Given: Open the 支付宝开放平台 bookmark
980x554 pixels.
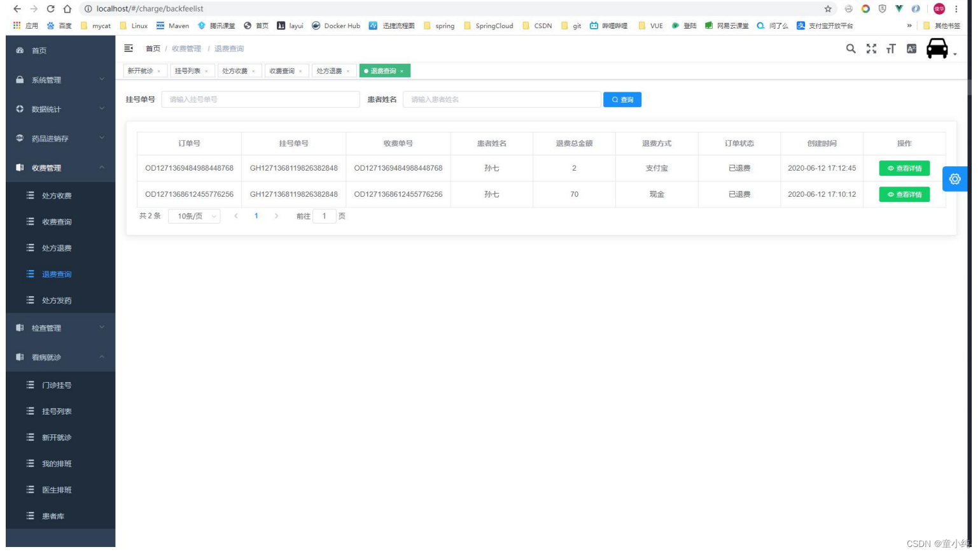Looking at the screenshot, I should [x=825, y=25].
